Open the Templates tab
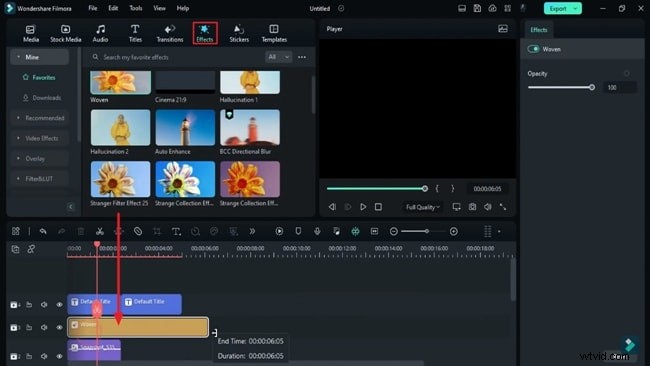Viewport: 650px width, 366px height. (274, 33)
